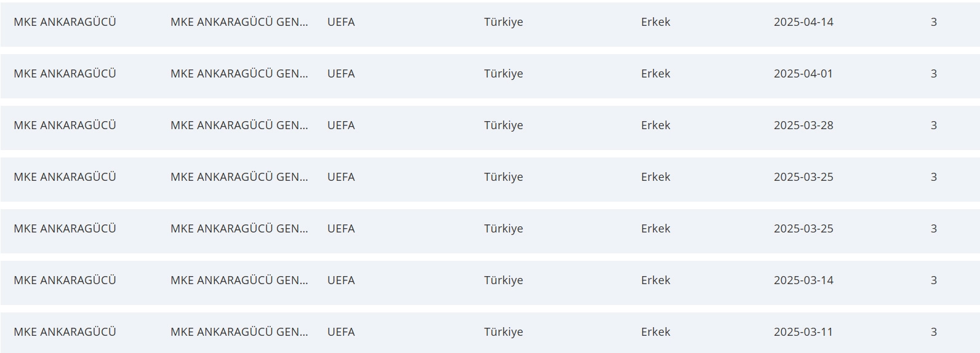The height and width of the screenshot is (353, 980).
Task: Select UEFA in the 2025-04-01 row
Action: (x=341, y=74)
